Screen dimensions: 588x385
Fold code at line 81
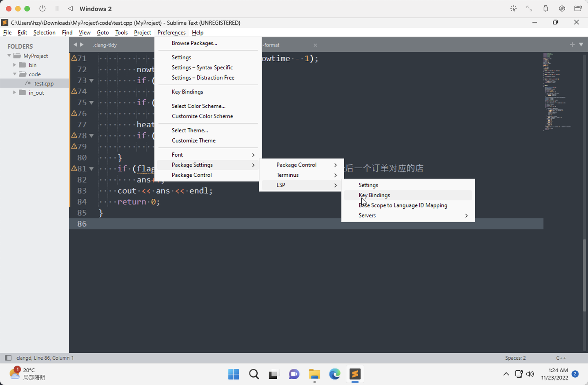point(91,169)
